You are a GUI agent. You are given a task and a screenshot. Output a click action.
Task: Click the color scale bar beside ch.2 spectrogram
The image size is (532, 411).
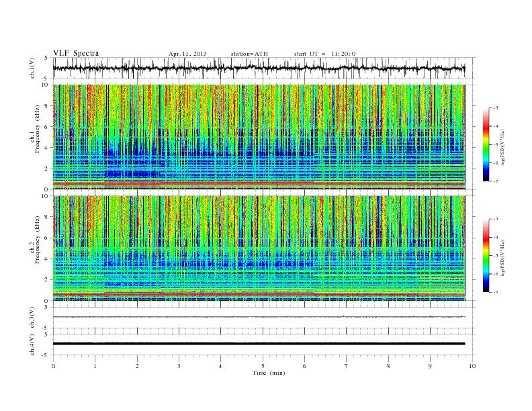pos(486,256)
